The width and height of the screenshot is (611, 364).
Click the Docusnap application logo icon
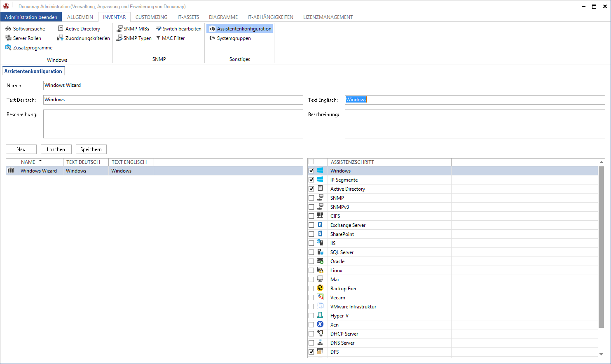[x=6, y=6]
